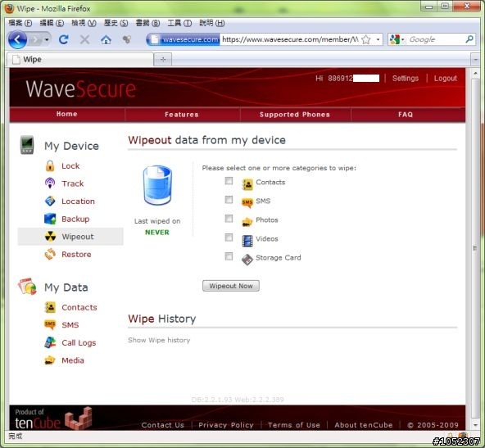
Task: Check the Contacts wipe checkbox
Action: tap(229, 181)
